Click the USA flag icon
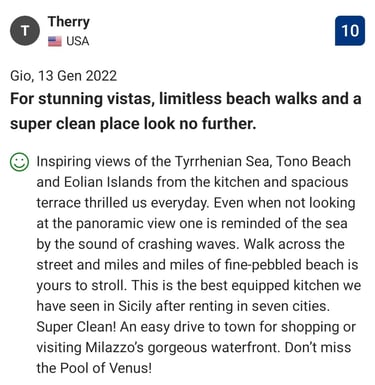The height and width of the screenshot is (385, 375). [x=55, y=41]
